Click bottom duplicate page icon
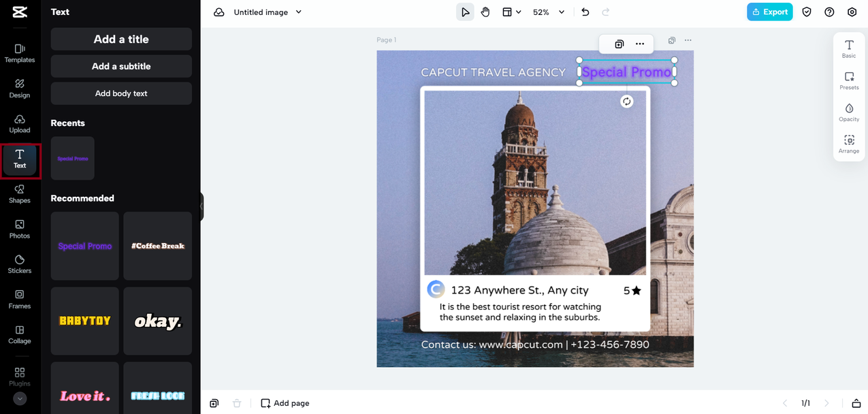Image resolution: width=868 pixels, height=414 pixels. 214,403
